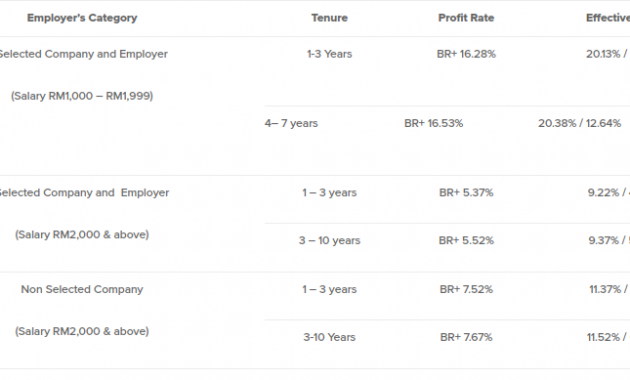
Task: Click the Tenure column header
Action: pyautogui.click(x=329, y=18)
